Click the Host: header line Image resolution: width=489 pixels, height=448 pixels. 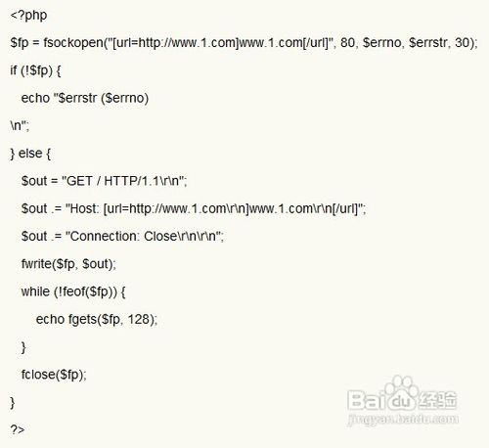tap(194, 208)
